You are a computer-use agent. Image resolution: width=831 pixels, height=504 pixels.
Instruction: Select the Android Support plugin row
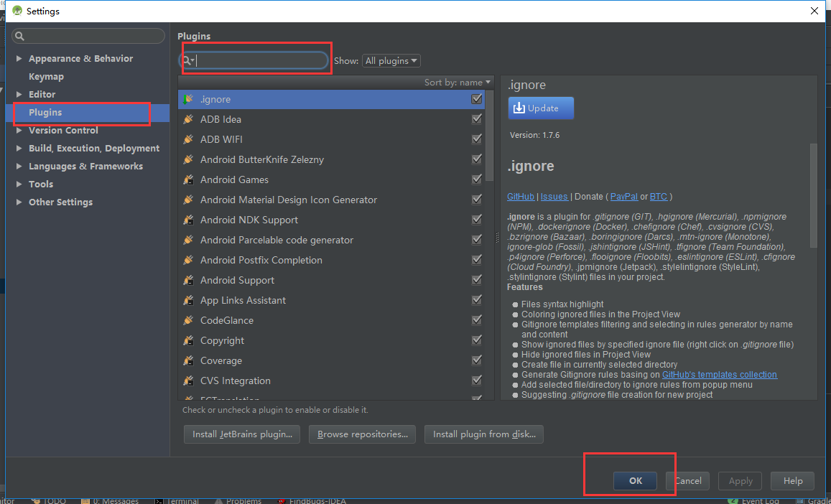tap(331, 280)
